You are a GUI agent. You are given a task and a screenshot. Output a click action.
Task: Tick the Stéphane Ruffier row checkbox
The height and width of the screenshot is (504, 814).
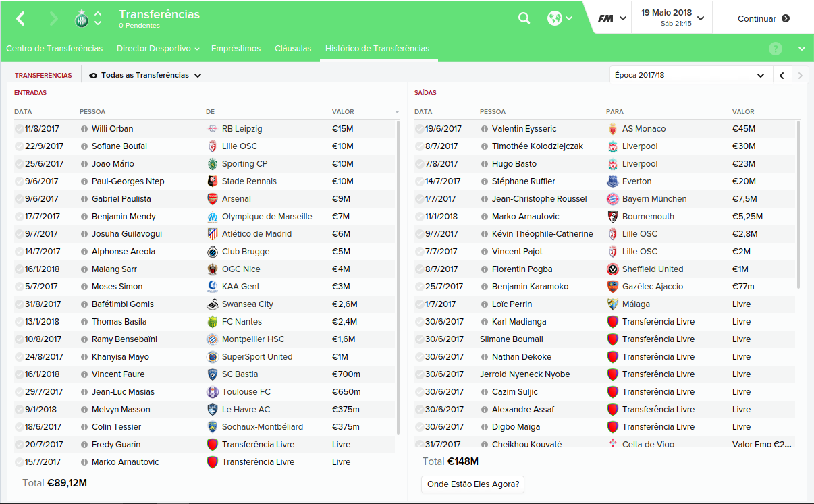point(419,181)
